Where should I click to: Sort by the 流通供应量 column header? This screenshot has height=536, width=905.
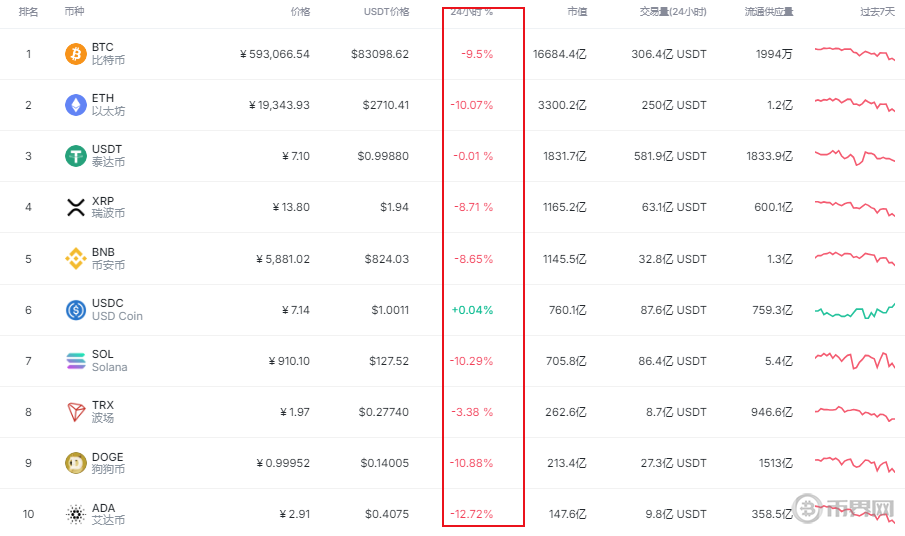[769, 12]
